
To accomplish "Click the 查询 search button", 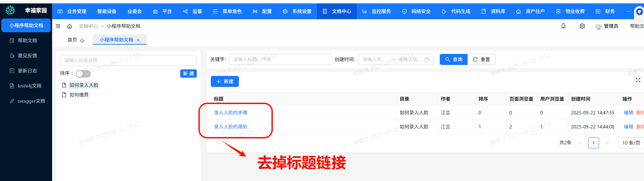I will pyautogui.click(x=453, y=59).
